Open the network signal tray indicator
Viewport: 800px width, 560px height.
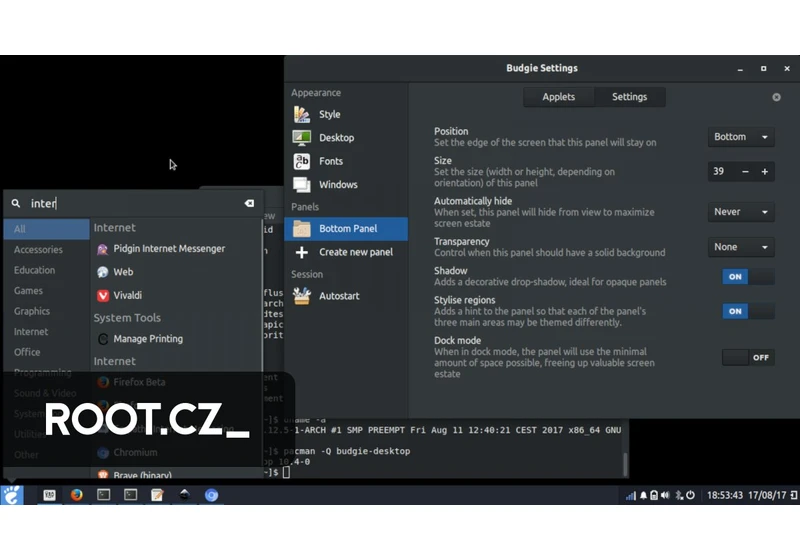(631, 495)
